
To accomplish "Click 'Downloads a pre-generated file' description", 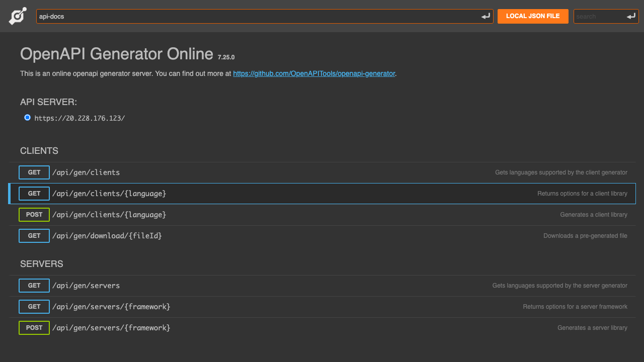I will coord(585,236).
